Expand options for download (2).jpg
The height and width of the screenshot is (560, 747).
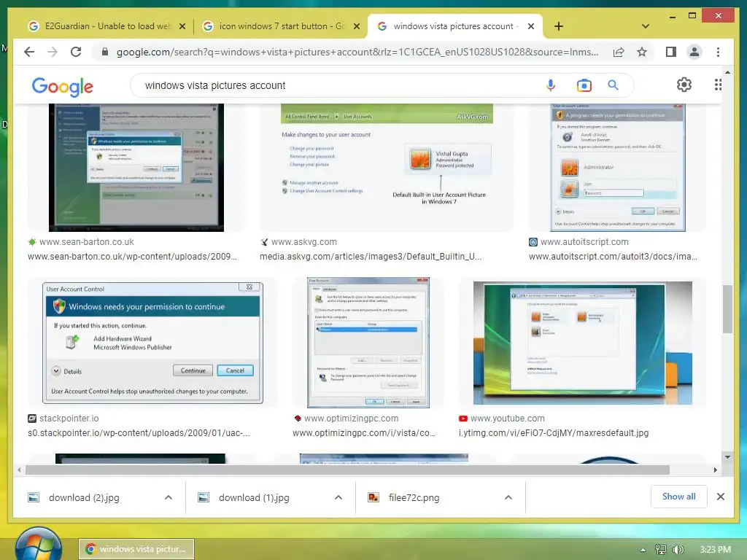169,497
